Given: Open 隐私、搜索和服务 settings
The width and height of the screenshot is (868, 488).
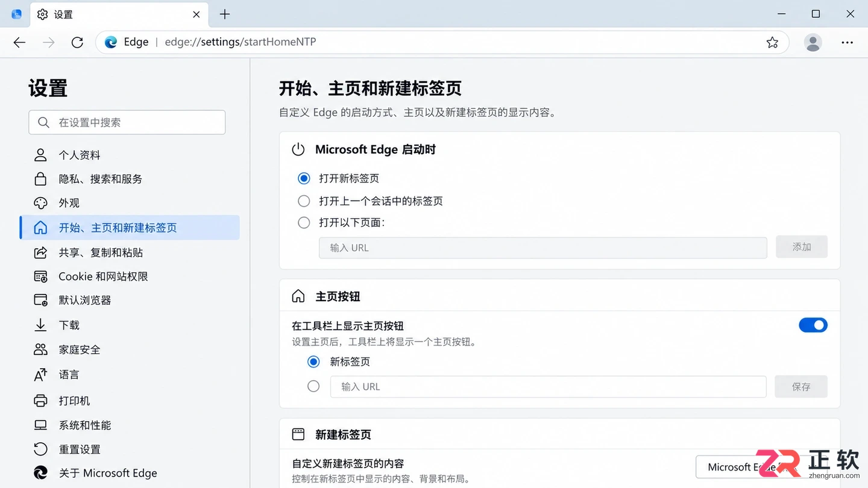Looking at the screenshot, I should pos(130,179).
